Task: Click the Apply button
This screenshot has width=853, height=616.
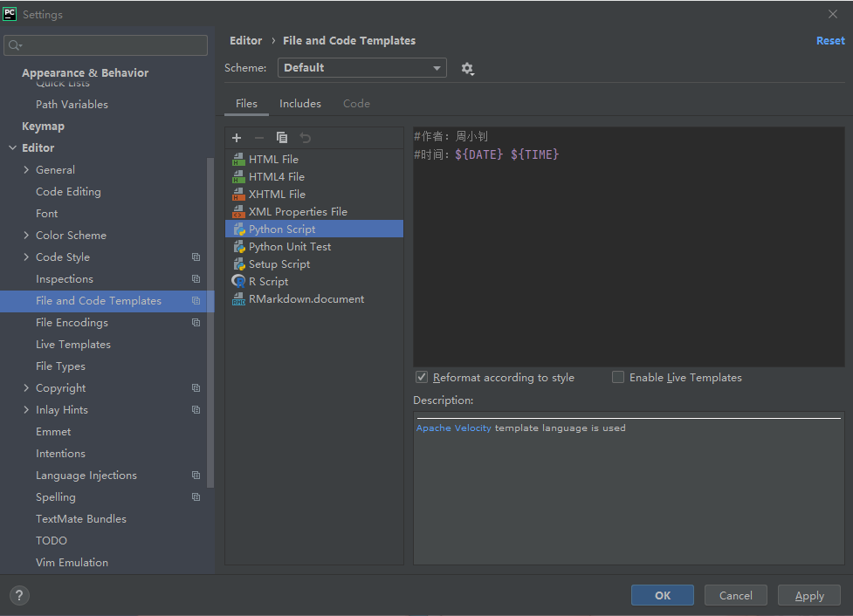Action: pos(808,595)
